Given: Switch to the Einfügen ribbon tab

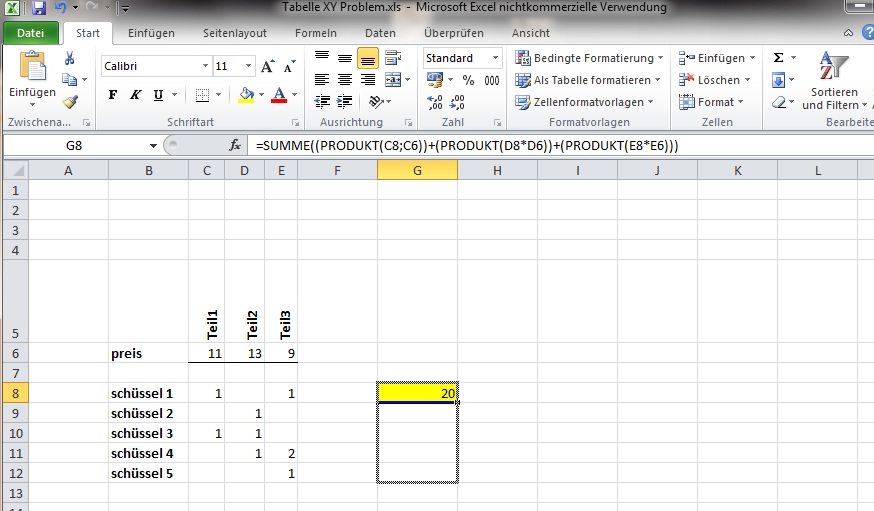Looking at the screenshot, I should pos(151,33).
